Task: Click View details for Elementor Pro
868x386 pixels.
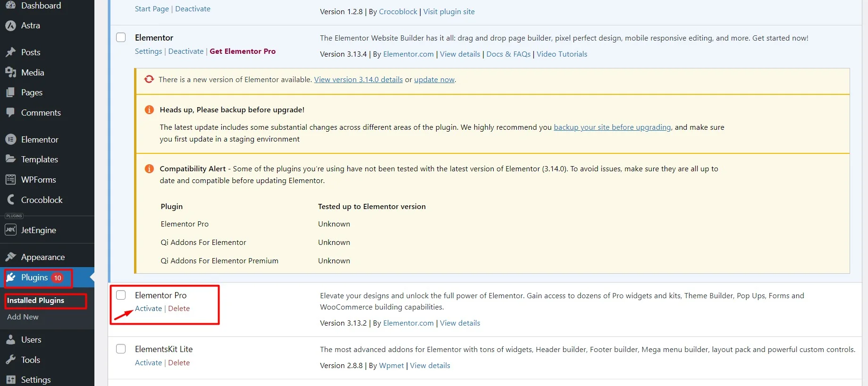Action: (460, 323)
